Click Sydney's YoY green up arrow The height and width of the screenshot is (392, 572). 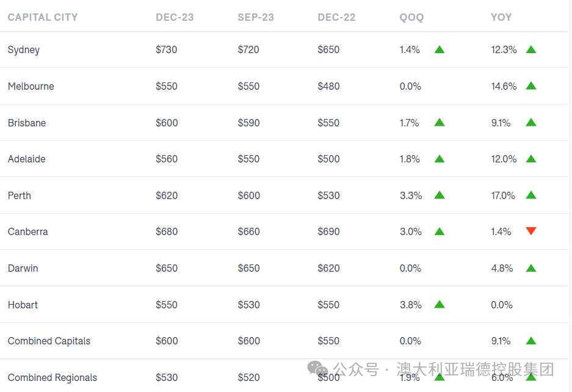click(x=531, y=49)
